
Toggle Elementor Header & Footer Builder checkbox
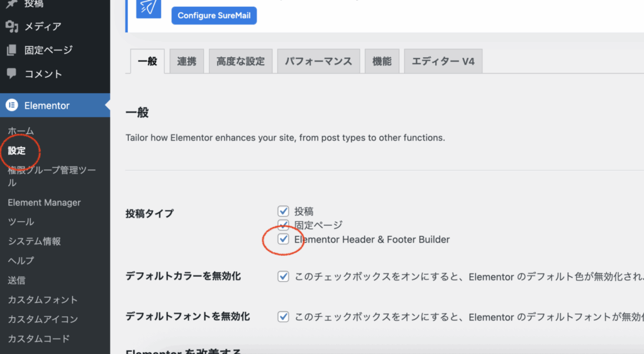283,239
